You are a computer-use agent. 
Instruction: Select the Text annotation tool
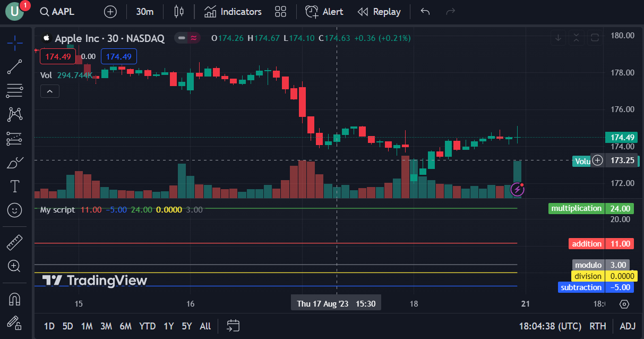pos(15,186)
